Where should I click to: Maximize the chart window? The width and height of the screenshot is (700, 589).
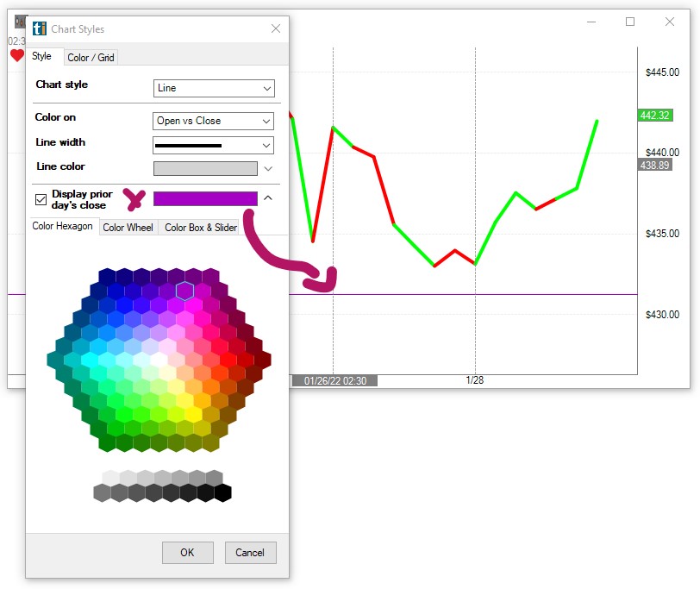630,22
